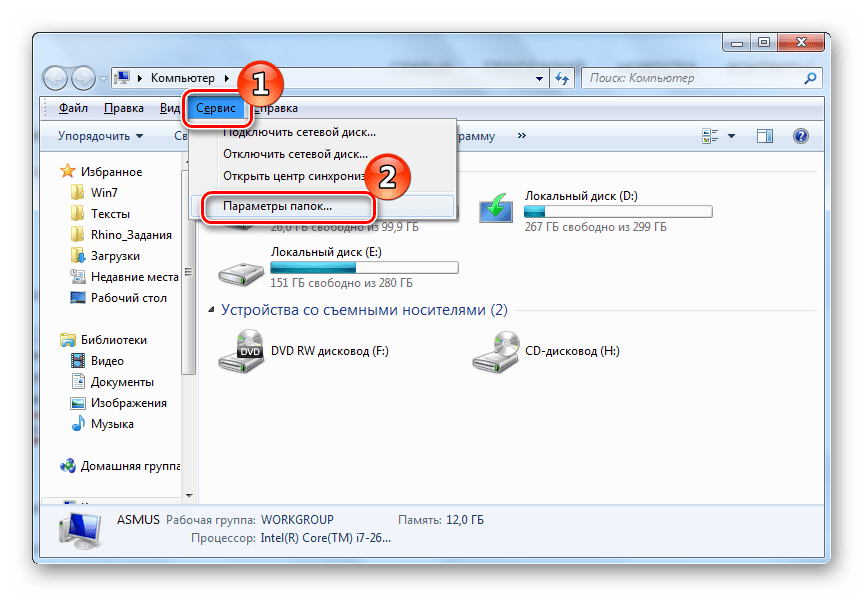Collapse the removable storage devices group
This screenshot has height=597, width=864.
tap(211, 311)
